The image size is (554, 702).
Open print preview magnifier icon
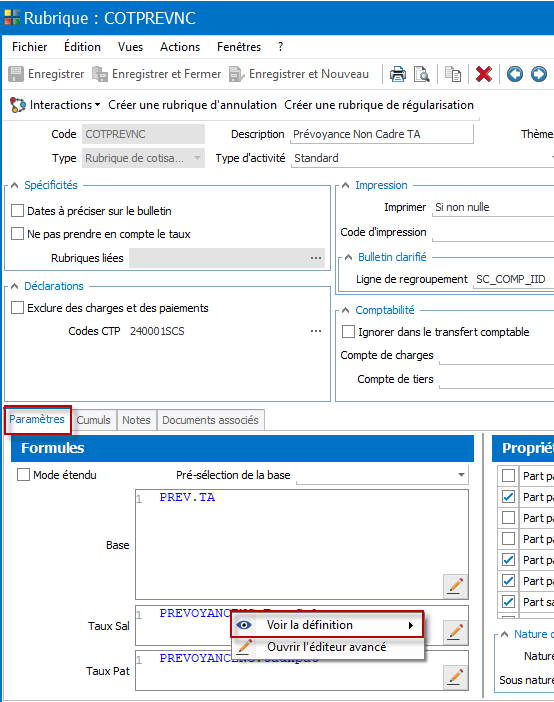click(421, 74)
